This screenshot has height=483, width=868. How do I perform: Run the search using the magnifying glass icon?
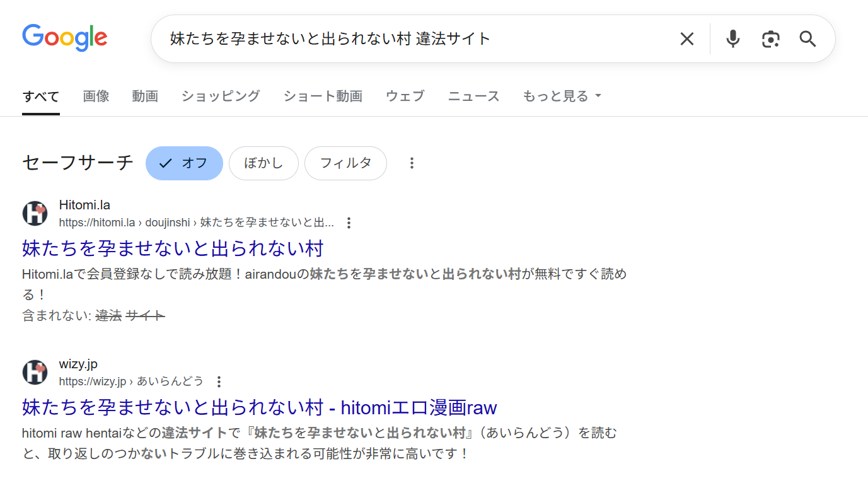(x=807, y=38)
